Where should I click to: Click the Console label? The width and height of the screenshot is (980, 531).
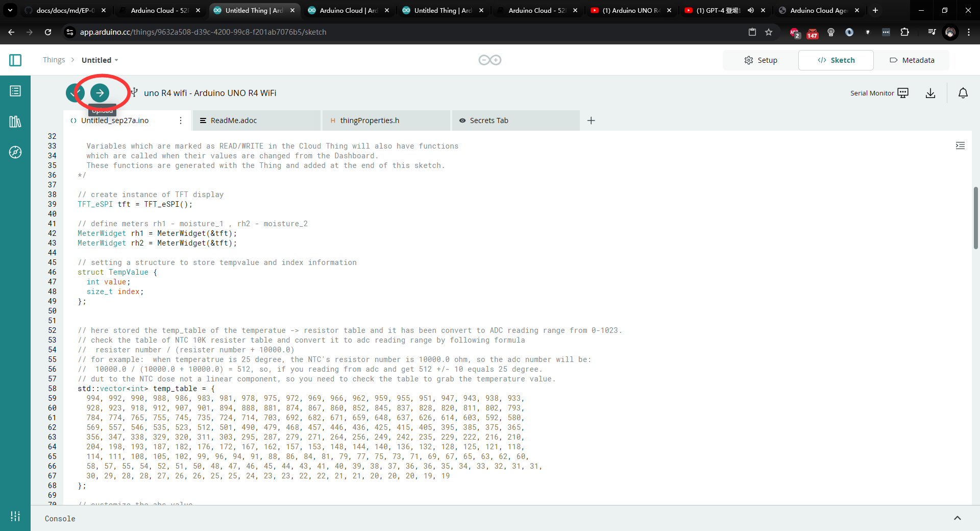pos(60,519)
